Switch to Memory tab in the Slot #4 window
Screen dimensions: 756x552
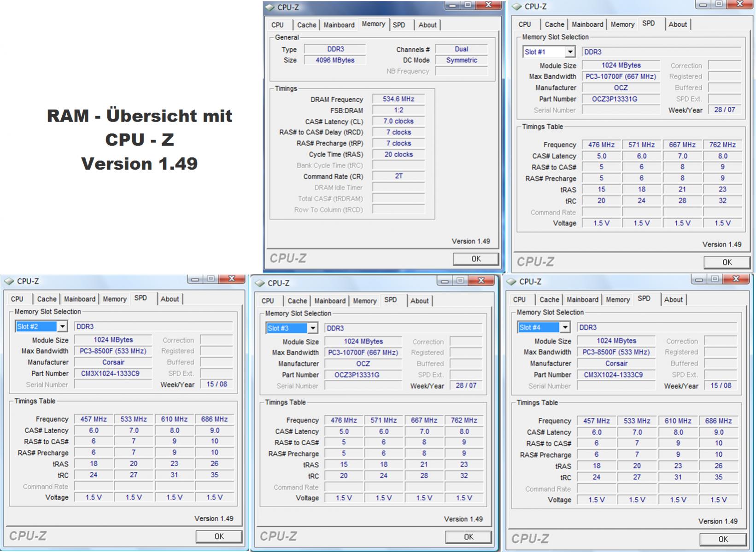(618, 299)
